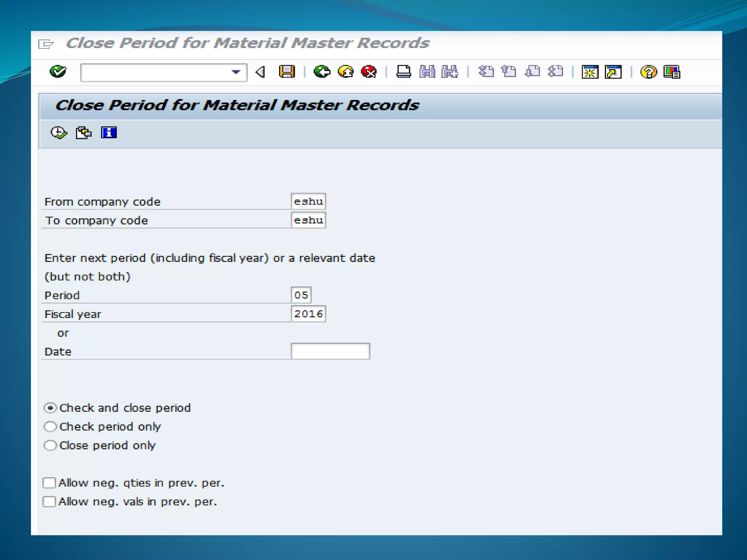Click the red Cancel icon
Screen dimensions: 747x560
coord(369,71)
